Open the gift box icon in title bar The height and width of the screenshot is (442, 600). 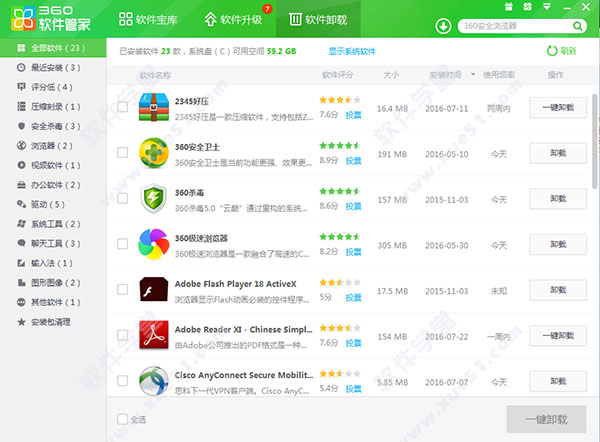click(x=509, y=7)
